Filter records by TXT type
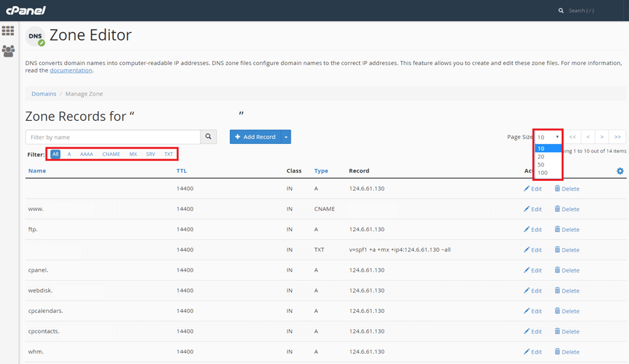The height and width of the screenshot is (364, 629). coord(168,154)
